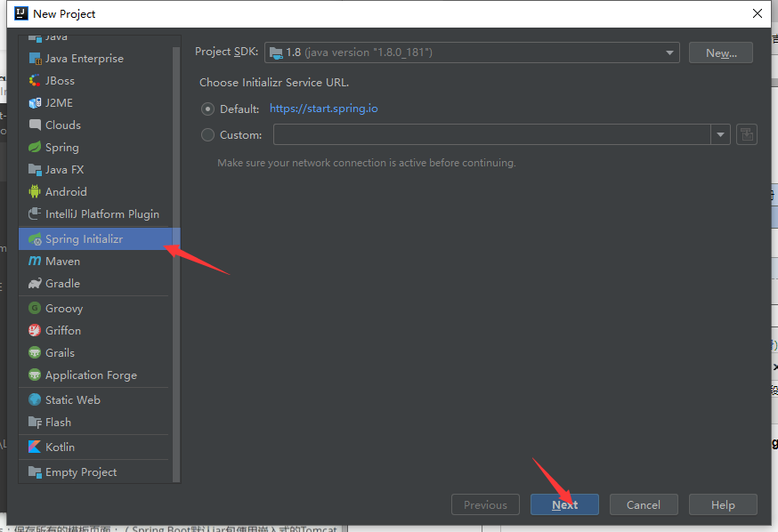The image size is (778, 532).
Task: Choose Java Enterprise project type
Action: tap(85, 59)
